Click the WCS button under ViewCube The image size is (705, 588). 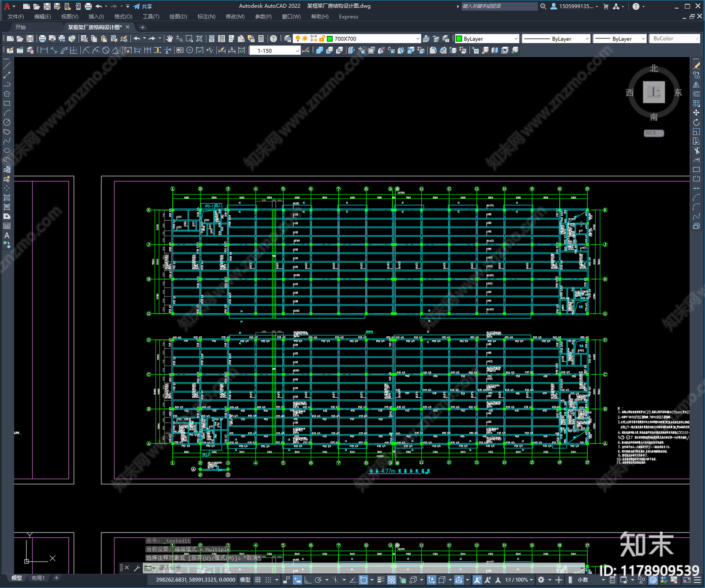pos(653,133)
